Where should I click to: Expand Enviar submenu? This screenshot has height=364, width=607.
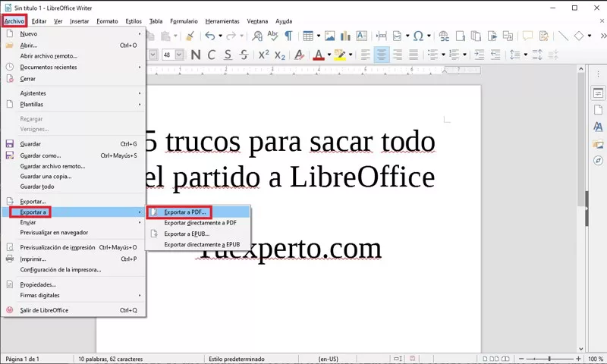click(73, 222)
